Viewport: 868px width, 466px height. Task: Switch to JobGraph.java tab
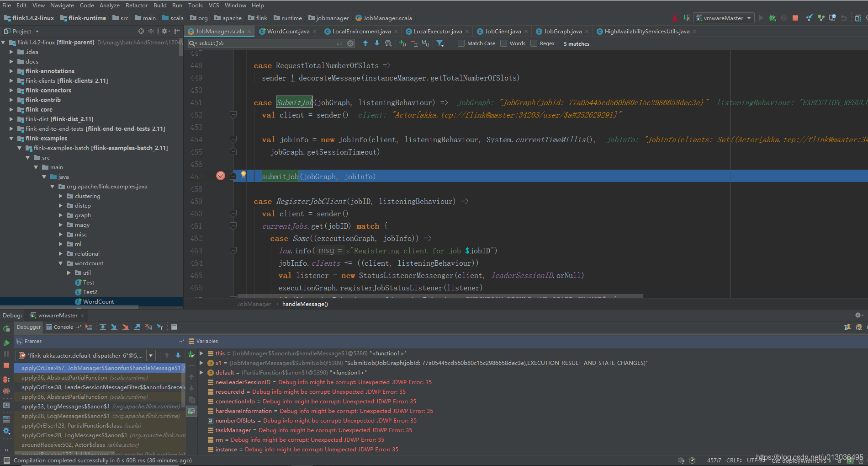click(562, 31)
